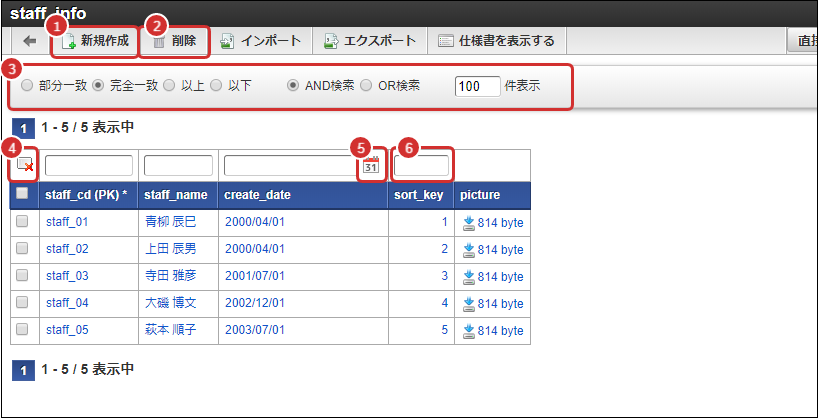Screen dimensions: 818x418
Task: Tick the checkbox for row staff_03
Action: pyautogui.click(x=22, y=276)
